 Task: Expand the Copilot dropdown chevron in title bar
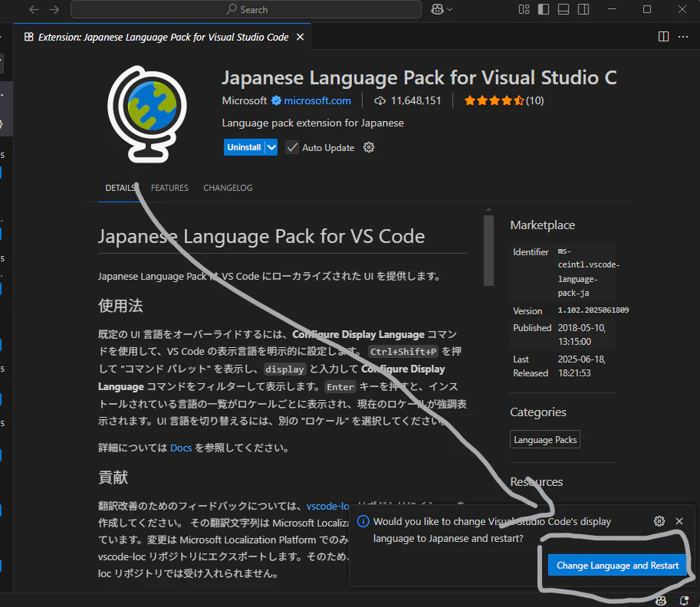(449, 9)
